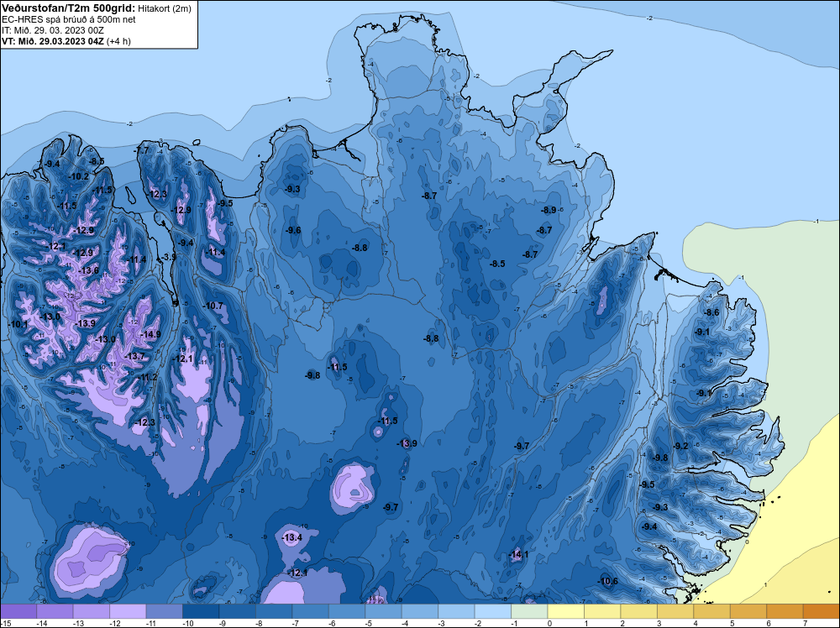Click the '5' legend scale label
Image resolution: width=840 pixels, height=628 pixels.
click(732, 623)
